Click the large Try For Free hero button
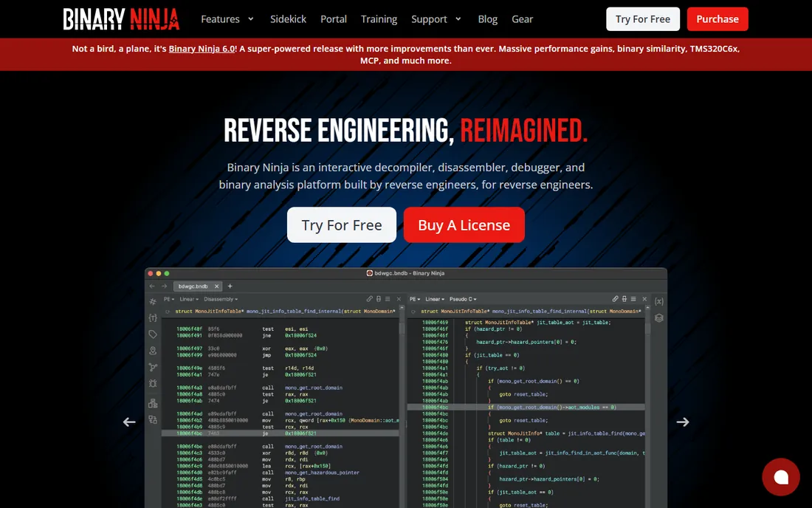Viewport: 812px width, 508px height. pyautogui.click(x=342, y=224)
